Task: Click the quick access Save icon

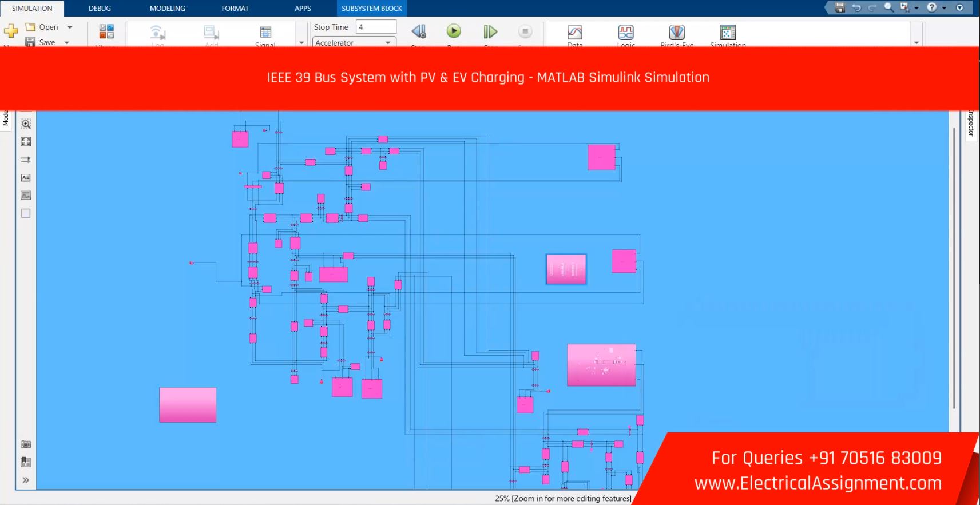Action: point(840,7)
